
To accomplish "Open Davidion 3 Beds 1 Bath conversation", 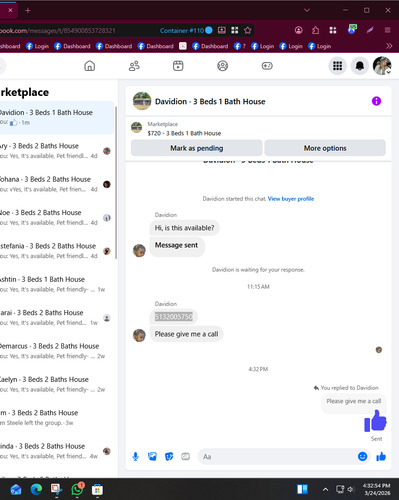I will pyautogui.click(x=56, y=117).
